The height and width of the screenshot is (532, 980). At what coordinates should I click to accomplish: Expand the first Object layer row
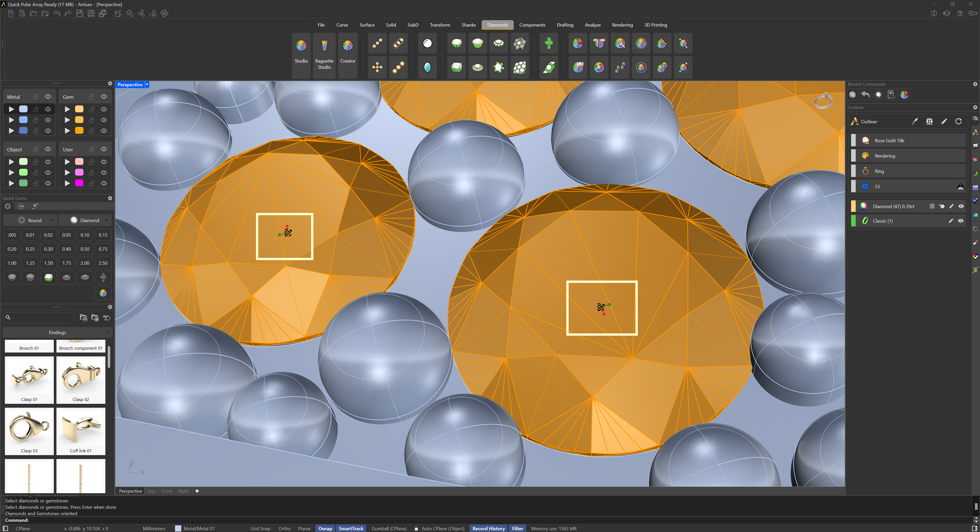point(11,162)
